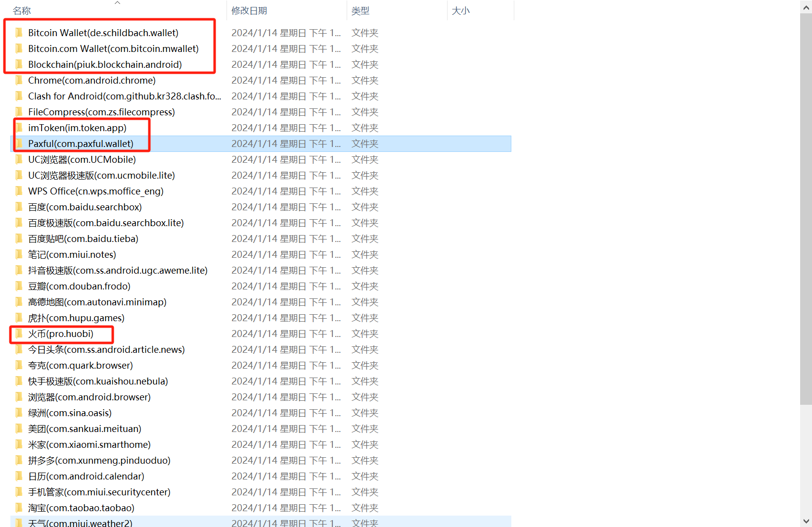Toggle sort direction arrow above 名称
This screenshot has height=527, width=812.
[x=117, y=3]
